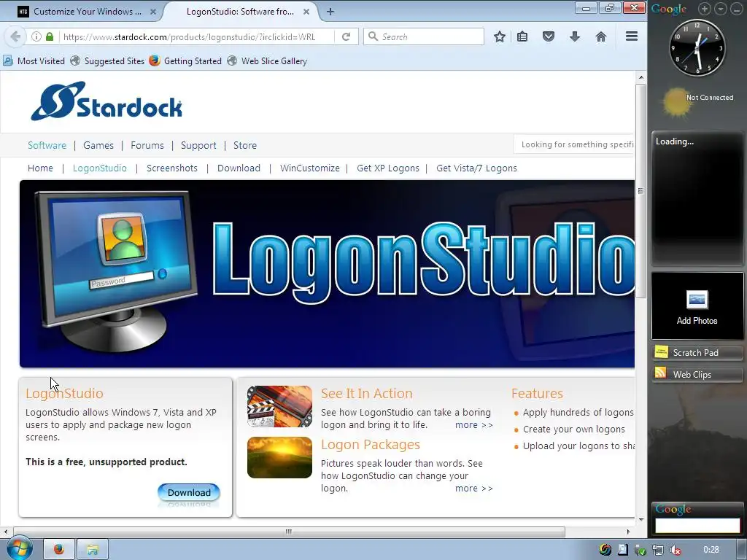This screenshot has width=747, height=560.
Task: Visit the Store navigation item
Action: [x=245, y=145]
